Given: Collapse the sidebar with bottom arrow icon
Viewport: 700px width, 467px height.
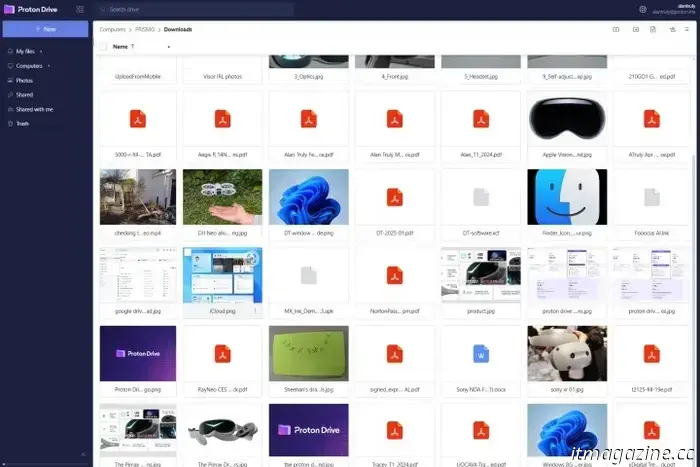Looking at the screenshot, I should 83,454.
